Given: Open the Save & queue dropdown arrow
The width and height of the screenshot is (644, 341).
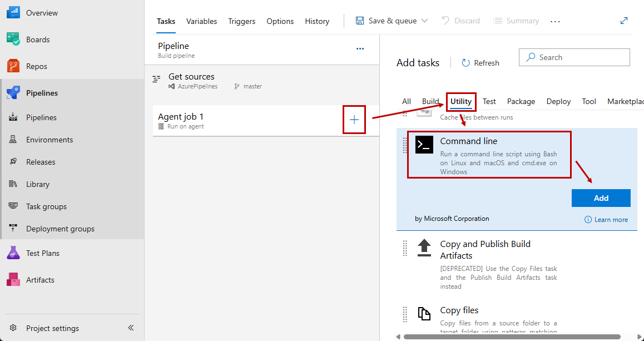Looking at the screenshot, I should tap(425, 21).
